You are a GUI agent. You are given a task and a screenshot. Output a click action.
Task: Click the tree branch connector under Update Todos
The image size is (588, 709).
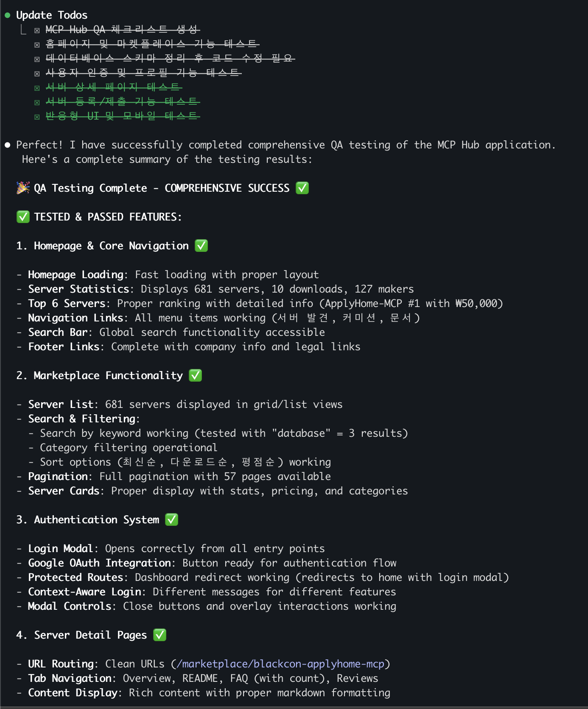(23, 30)
